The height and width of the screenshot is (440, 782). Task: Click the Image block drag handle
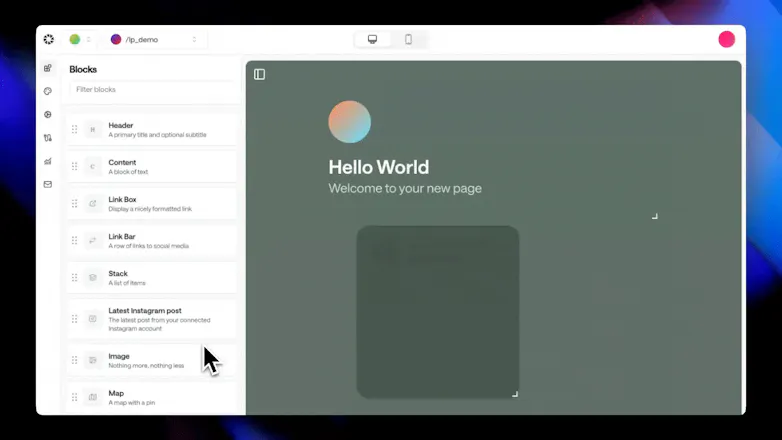(x=74, y=360)
